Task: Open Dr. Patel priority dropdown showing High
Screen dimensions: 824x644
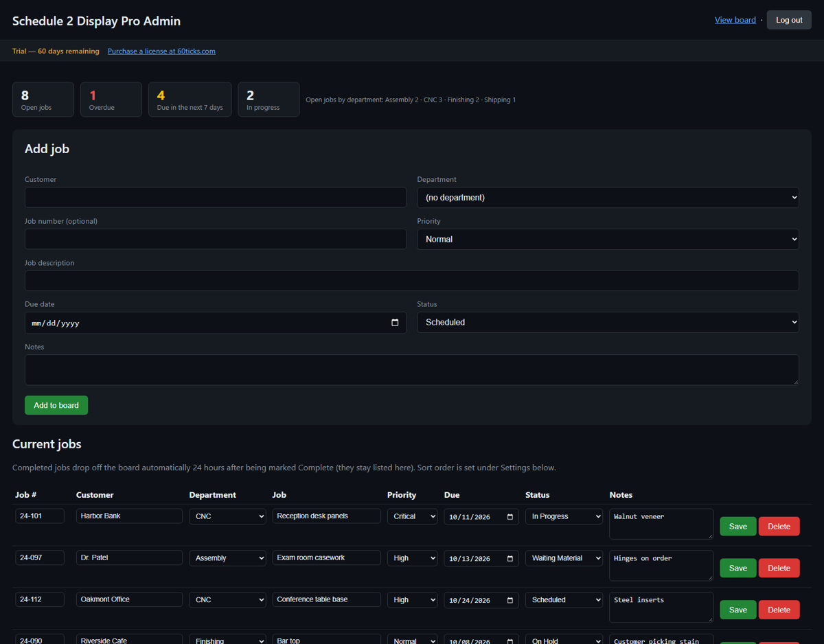Action: [412, 558]
